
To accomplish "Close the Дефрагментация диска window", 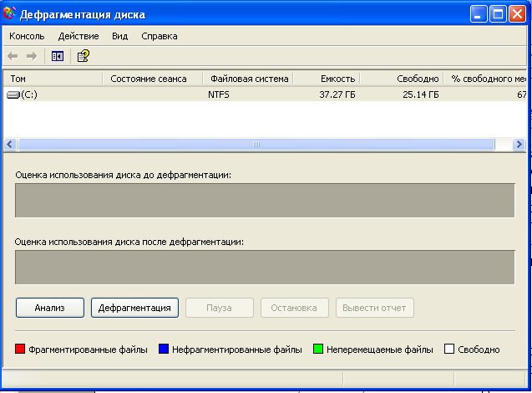I will tap(518, 14).
